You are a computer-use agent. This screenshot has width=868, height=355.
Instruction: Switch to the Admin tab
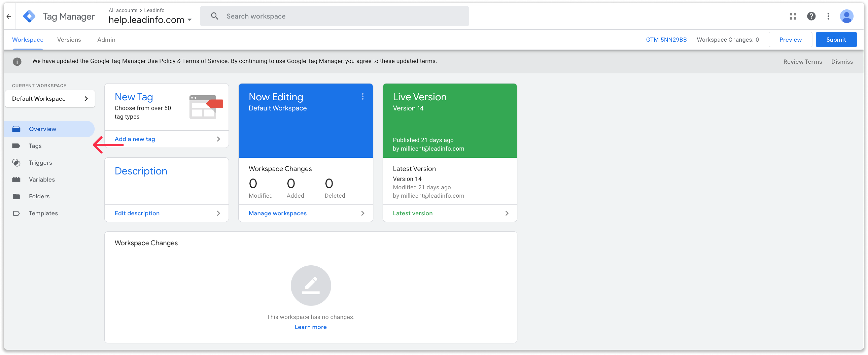click(x=106, y=40)
